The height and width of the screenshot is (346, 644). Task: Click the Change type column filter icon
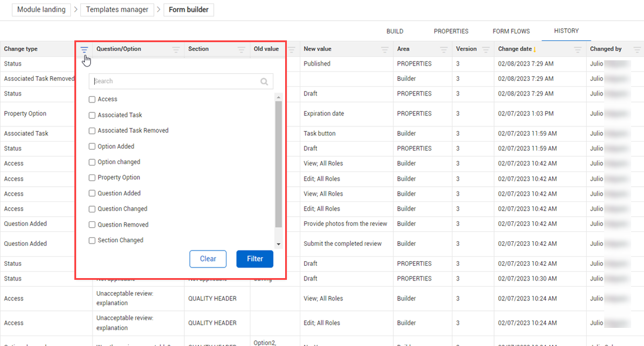(x=84, y=50)
